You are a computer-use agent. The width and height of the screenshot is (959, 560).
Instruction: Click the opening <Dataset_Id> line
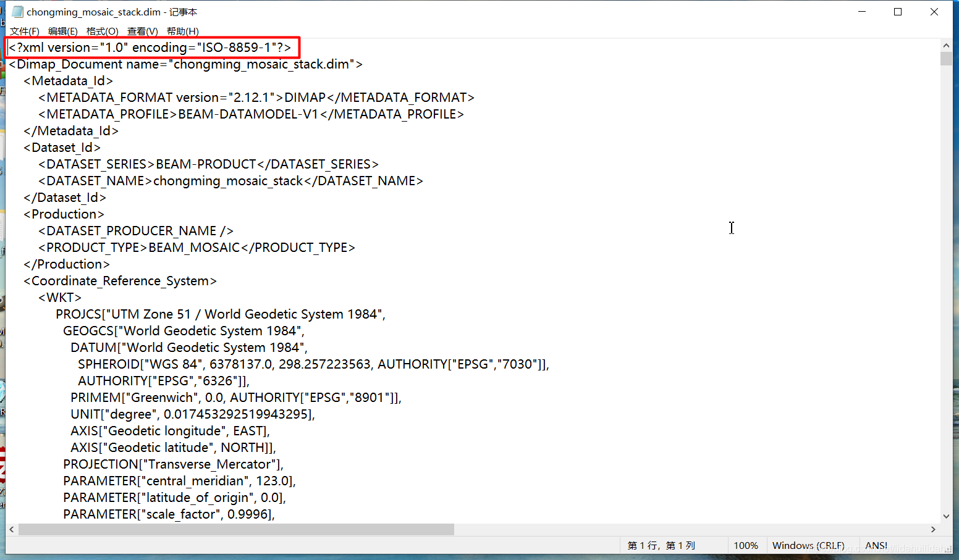click(x=62, y=148)
